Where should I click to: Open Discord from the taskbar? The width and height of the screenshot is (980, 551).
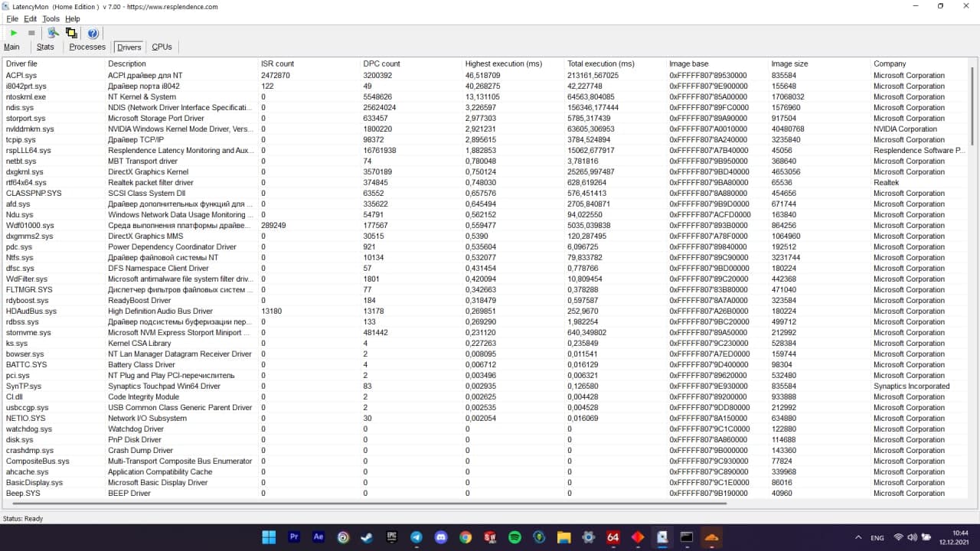(x=441, y=537)
